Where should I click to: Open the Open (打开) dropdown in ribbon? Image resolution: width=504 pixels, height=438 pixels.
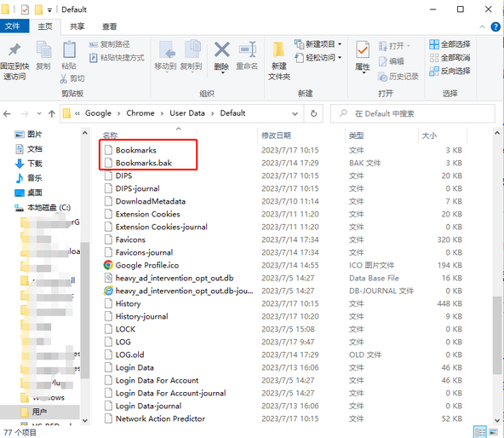coord(409,46)
